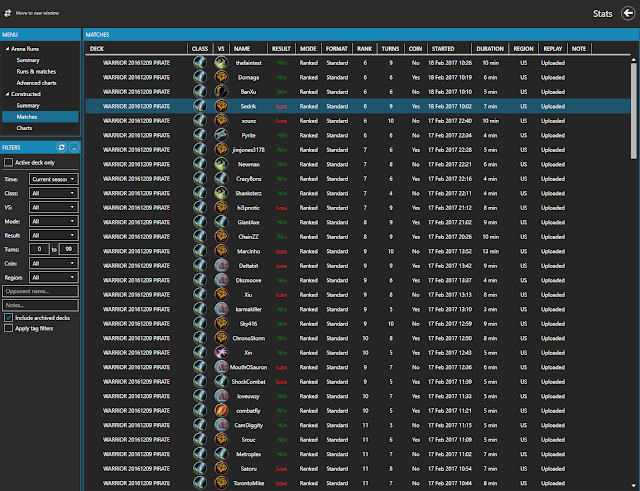640x491 pixels.
Task: Click the Notes filter field
Action: pos(40,305)
